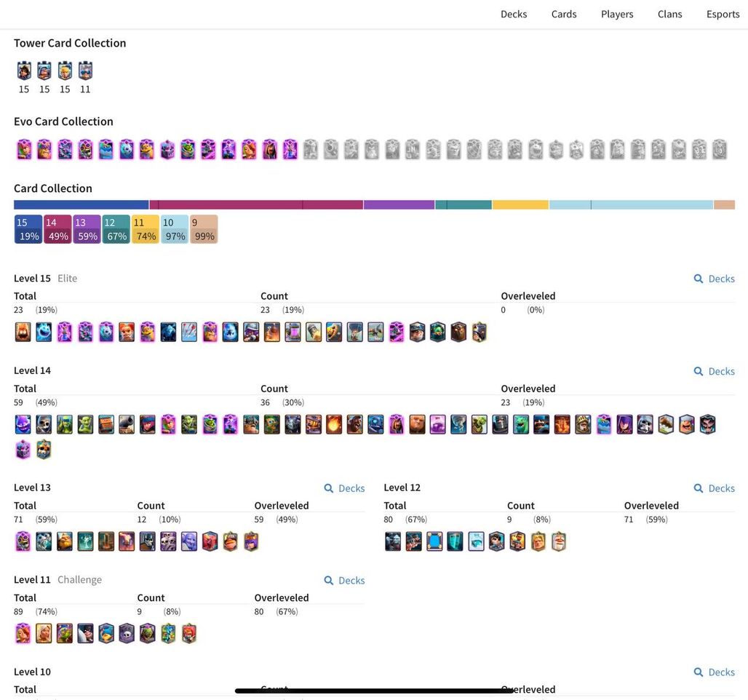Click the 'Challenge' label beside Level 11
The width and height of the screenshot is (748, 700).
point(79,580)
